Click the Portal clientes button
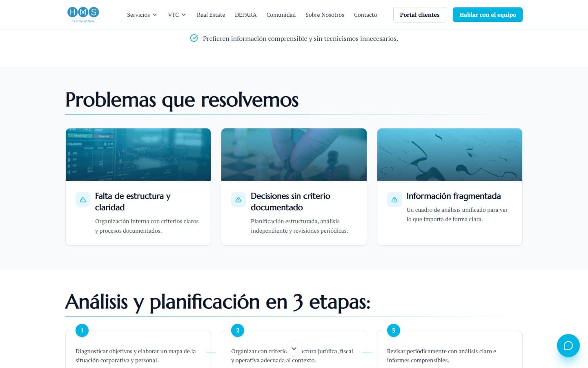 point(419,15)
